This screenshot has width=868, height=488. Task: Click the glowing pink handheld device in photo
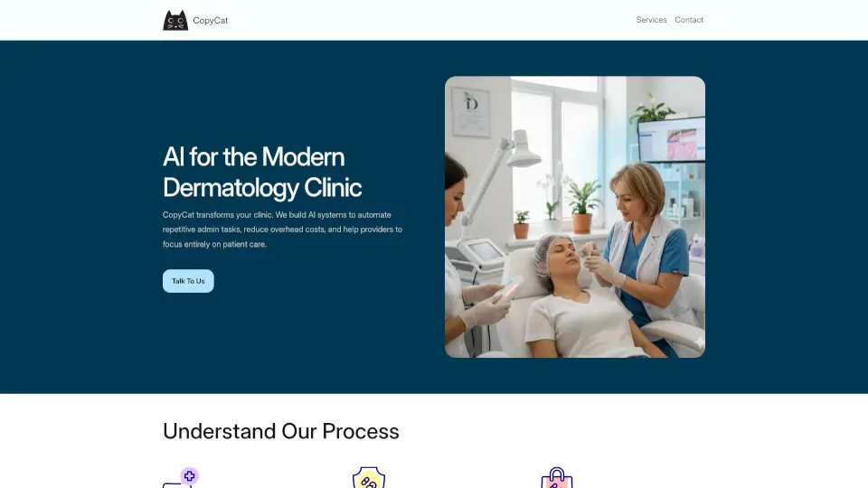click(512, 289)
